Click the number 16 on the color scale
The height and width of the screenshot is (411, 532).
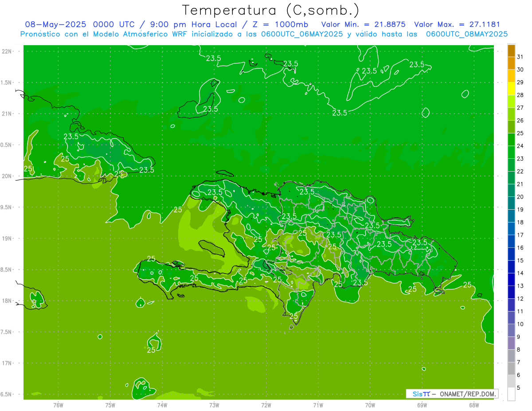pos(520,248)
